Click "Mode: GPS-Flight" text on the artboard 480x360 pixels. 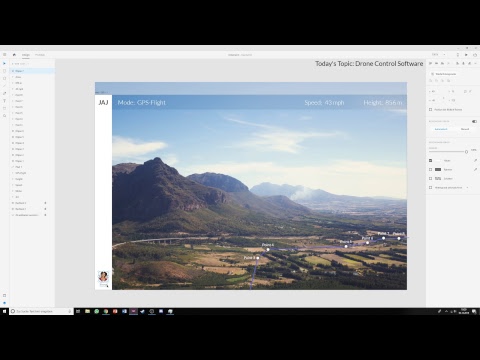coord(142,102)
